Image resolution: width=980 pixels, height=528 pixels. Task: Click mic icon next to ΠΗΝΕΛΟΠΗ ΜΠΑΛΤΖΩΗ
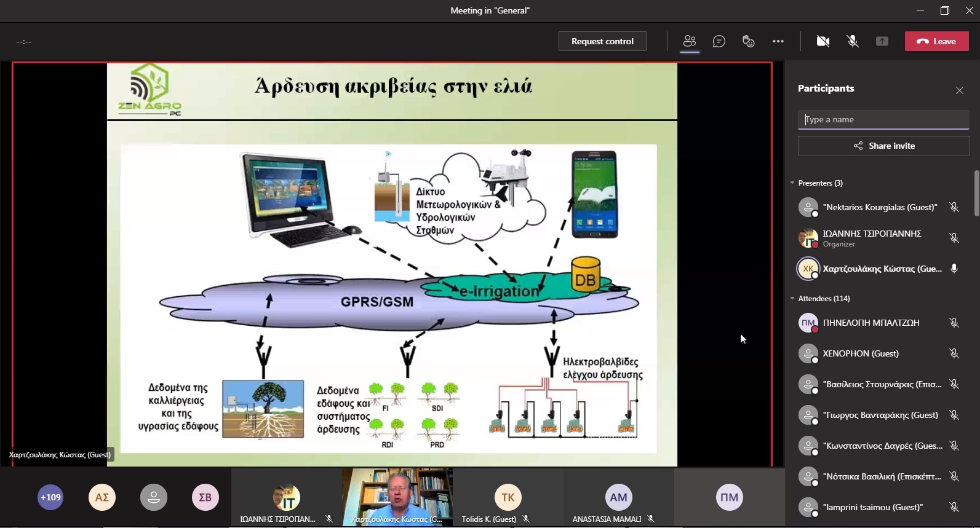[954, 323]
